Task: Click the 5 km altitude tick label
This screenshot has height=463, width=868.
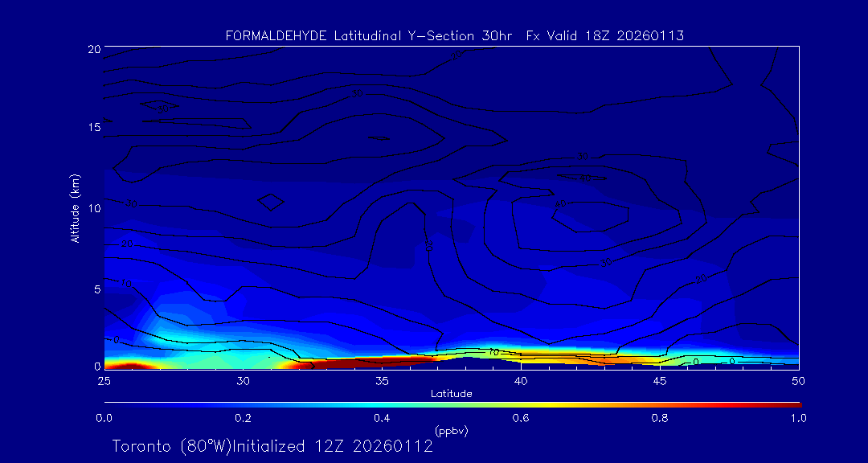Action: [x=95, y=289]
